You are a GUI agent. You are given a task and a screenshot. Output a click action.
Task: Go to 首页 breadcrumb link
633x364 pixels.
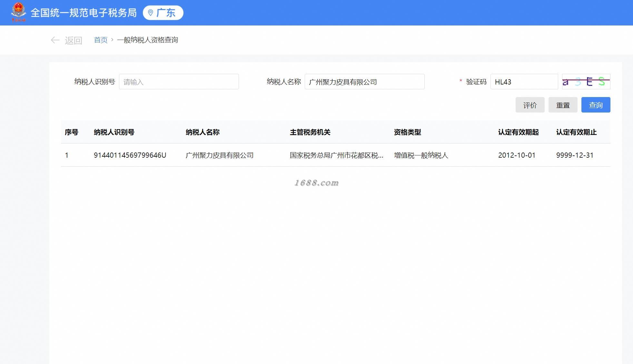(x=101, y=40)
